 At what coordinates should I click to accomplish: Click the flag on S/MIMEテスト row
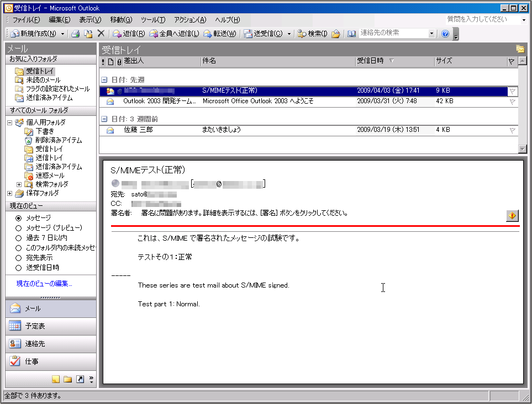coord(512,91)
